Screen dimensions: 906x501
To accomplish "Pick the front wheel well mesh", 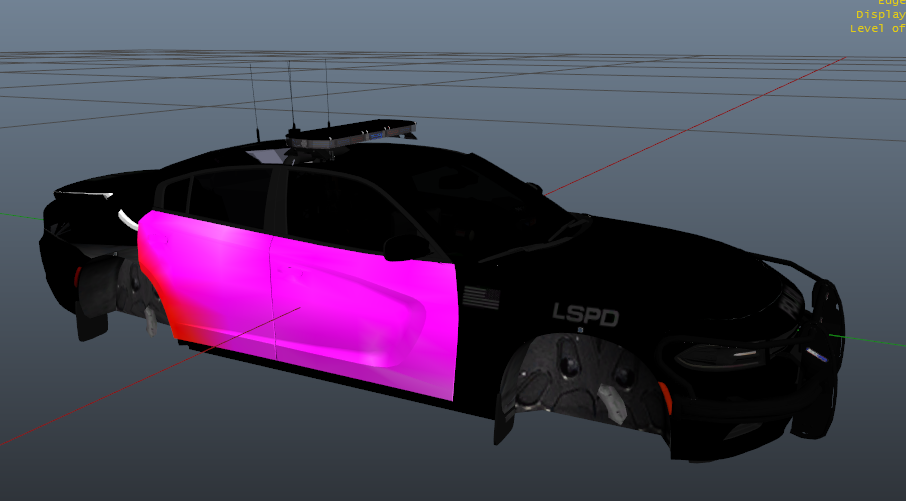I will tap(584, 381).
